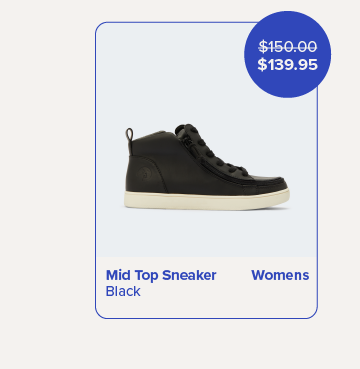Click the $139.95 sale price
Screen dimensions: 360x369
(287, 65)
